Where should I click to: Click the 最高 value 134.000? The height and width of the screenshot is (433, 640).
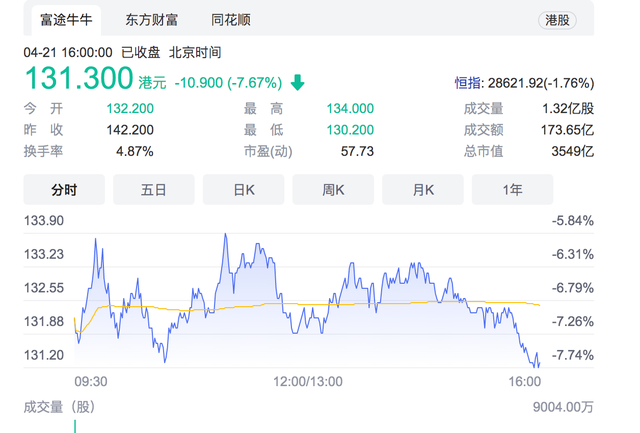click(350, 109)
